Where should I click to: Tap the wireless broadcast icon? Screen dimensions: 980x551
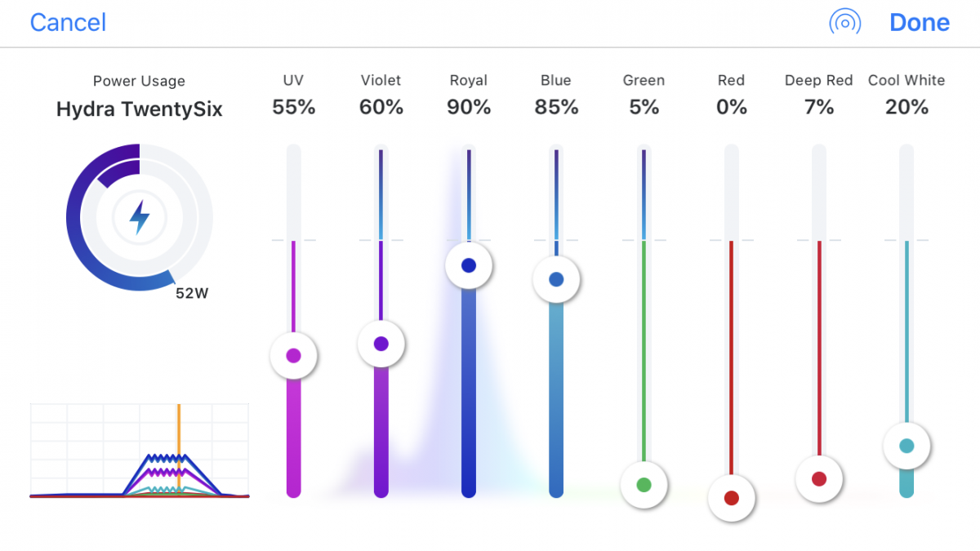click(x=844, y=23)
